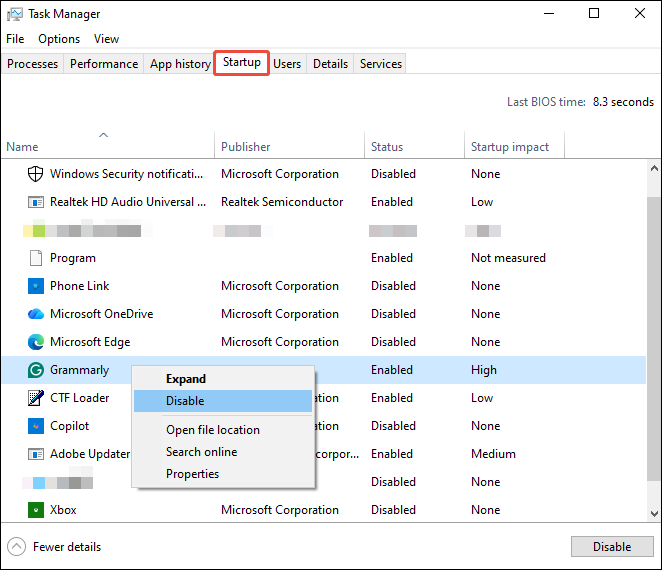This screenshot has width=662, height=570.
Task: Choose Properties in the context menu
Action: click(x=223, y=474)
